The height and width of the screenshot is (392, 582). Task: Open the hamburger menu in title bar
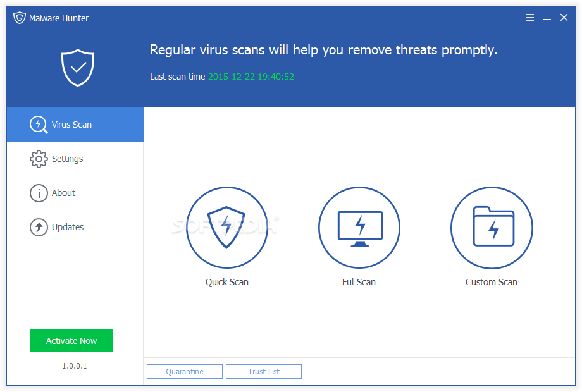(529, 18)
